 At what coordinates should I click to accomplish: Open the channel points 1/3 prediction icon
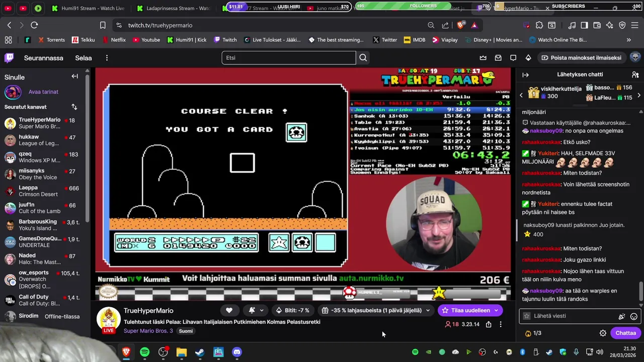[x=533, y=333]
